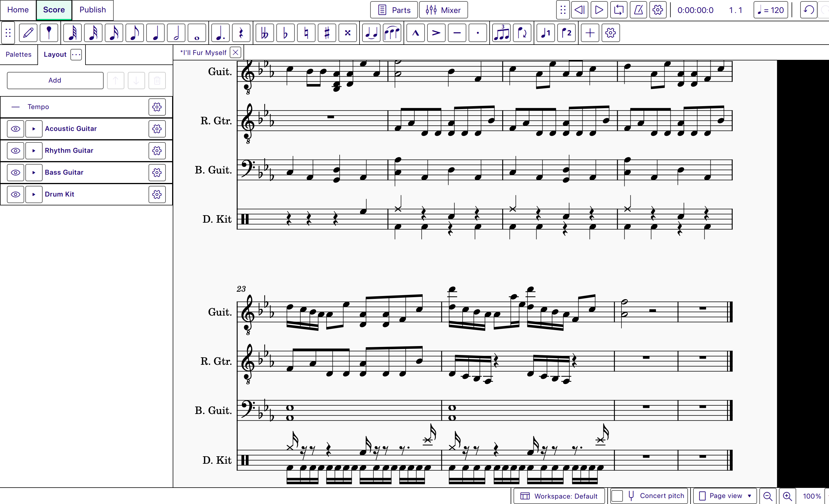Add a tie to note
829x504 pixels.
pyautogui.click(x=371, y=33)
